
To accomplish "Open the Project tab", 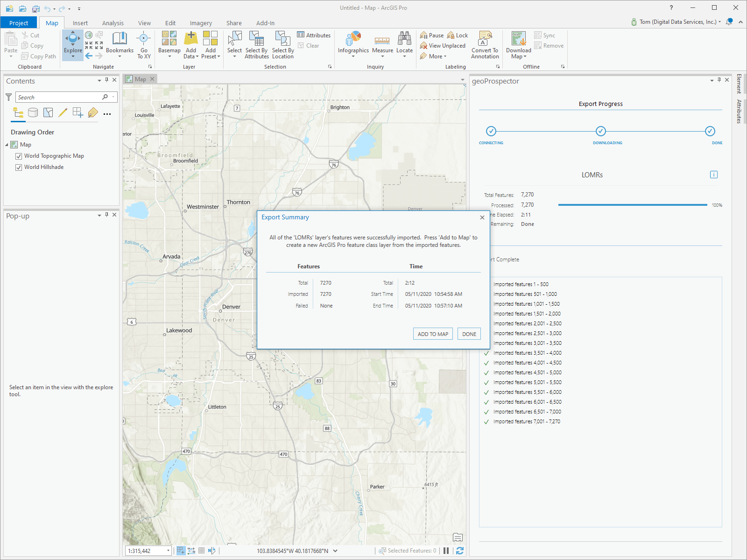I will (19, 23).
